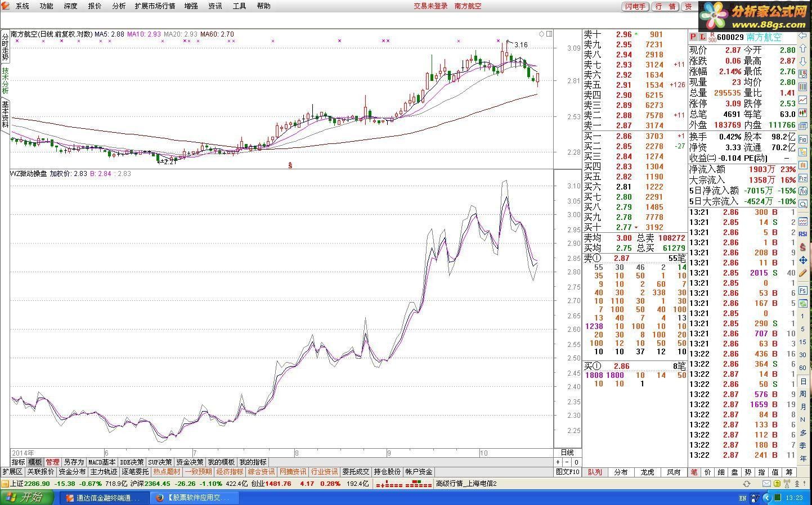Click the red dollar sign sidebar icon
The height and width of the screenshot is (505, 812).
802,247
